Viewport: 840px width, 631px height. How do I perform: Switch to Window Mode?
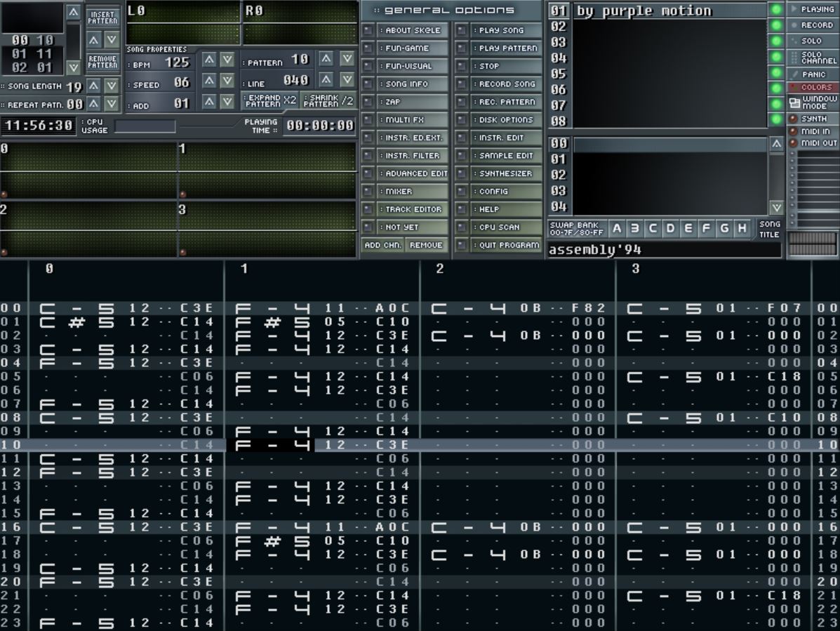pyautogui.click(x=813, y=102)
